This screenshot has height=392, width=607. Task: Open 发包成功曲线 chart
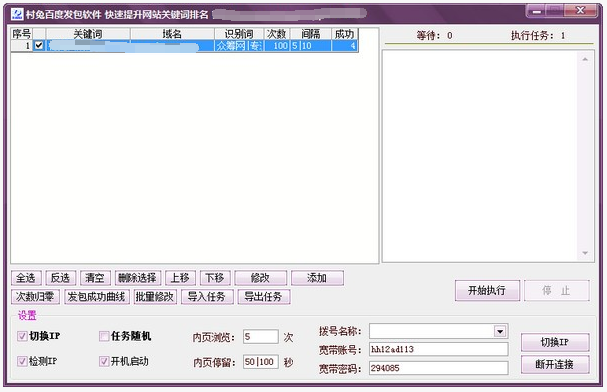pos(97,297)
